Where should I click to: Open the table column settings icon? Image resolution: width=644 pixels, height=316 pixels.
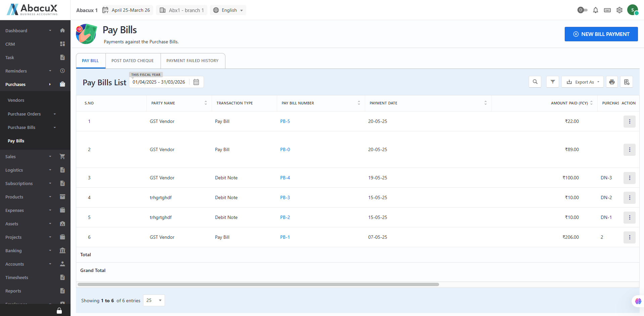tap(627, 82)
